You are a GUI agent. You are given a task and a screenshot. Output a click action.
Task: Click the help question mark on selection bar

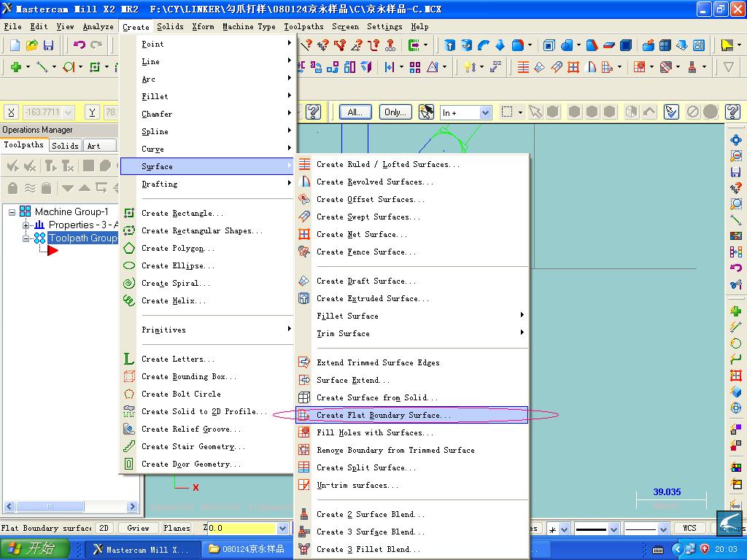(732, 112)
